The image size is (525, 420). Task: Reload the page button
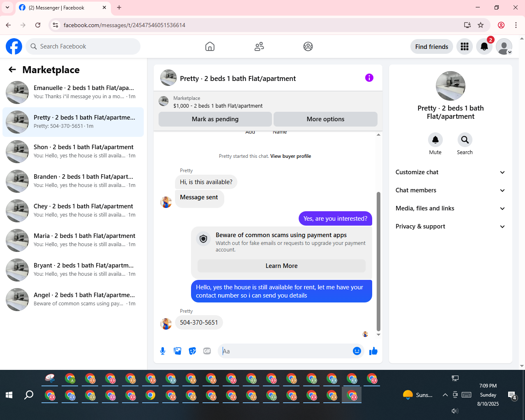point(38,25)
